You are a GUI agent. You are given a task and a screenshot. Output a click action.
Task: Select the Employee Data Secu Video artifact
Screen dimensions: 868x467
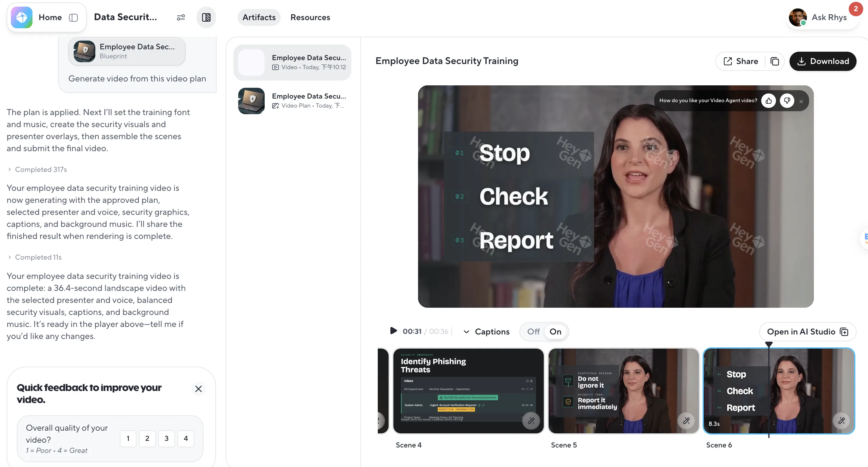pyautogui.click(x=292, y=62)
